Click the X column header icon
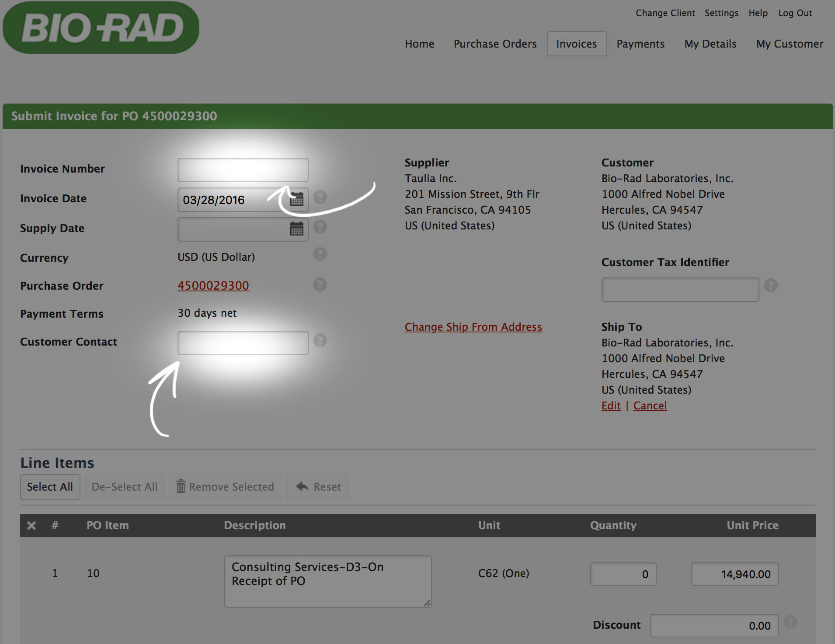 click(x=31, y=525)
